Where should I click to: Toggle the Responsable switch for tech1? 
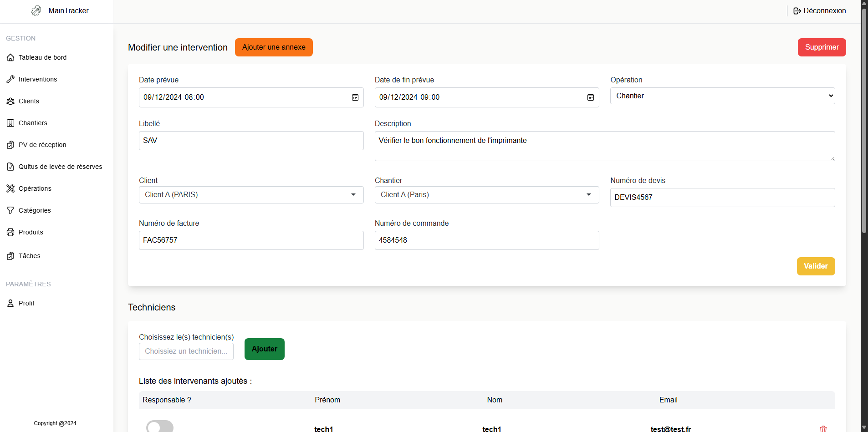click(159, 427)
